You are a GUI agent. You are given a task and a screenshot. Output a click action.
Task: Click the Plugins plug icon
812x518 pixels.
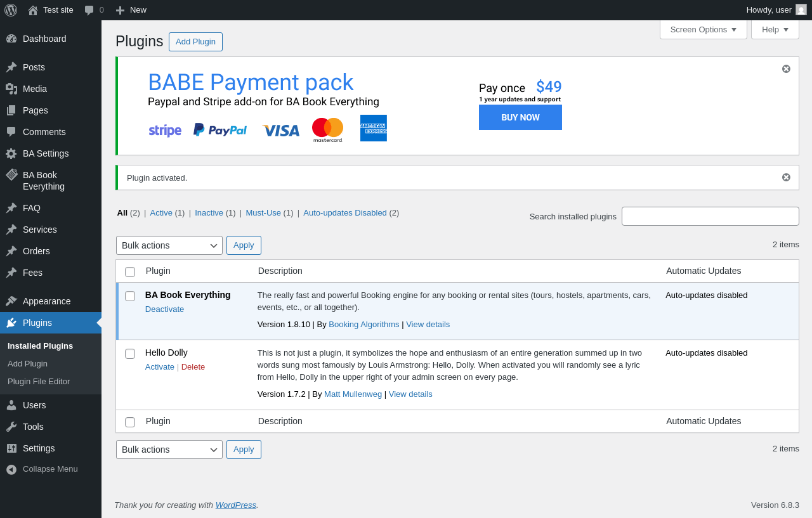(x=11, y=323)
